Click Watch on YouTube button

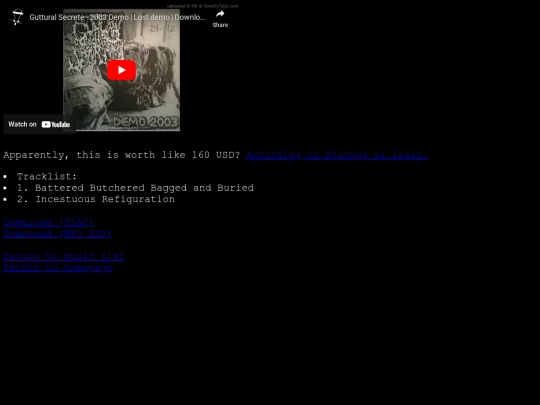(x=39, y=124)
